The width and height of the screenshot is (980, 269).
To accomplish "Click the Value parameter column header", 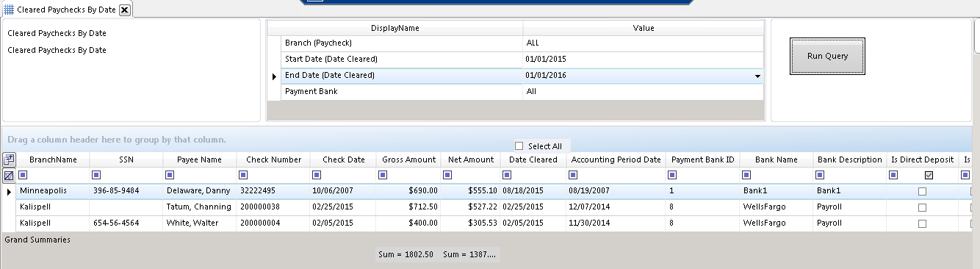I will pyautogui.click(x=644, y=28).
